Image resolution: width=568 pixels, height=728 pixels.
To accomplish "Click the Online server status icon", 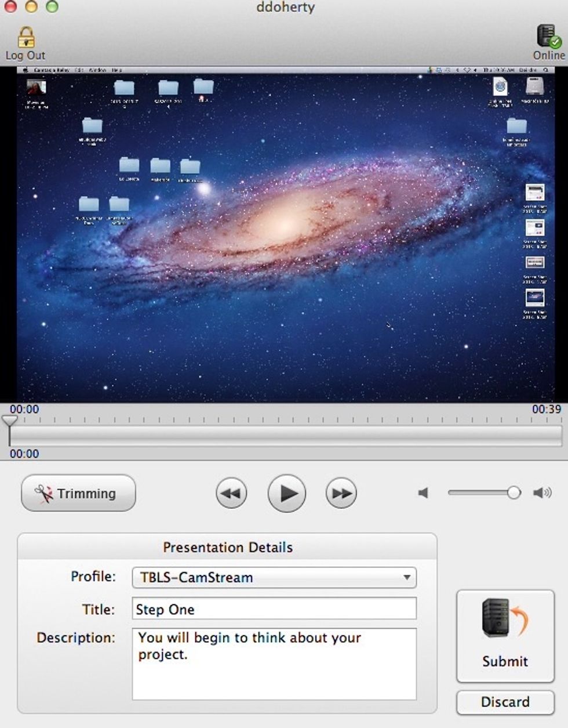I will [x=548, y=37].
